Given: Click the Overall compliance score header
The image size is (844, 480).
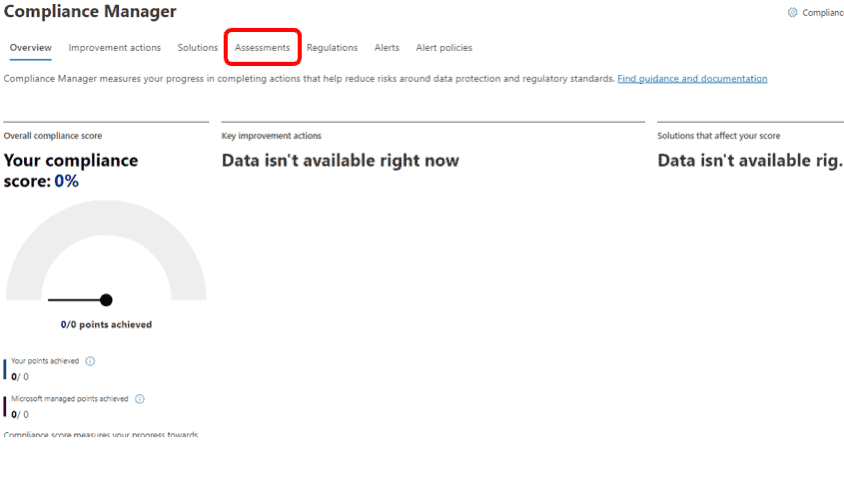Looking at the screenshot, I should coord(53,136).
